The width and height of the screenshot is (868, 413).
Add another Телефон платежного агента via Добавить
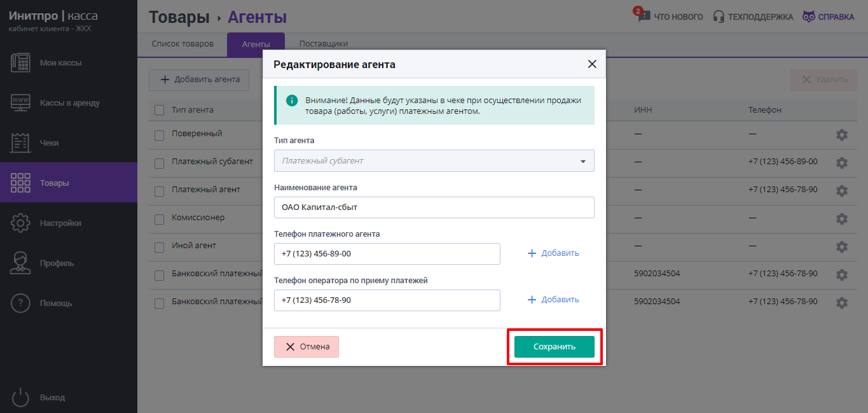coord(553,253)
